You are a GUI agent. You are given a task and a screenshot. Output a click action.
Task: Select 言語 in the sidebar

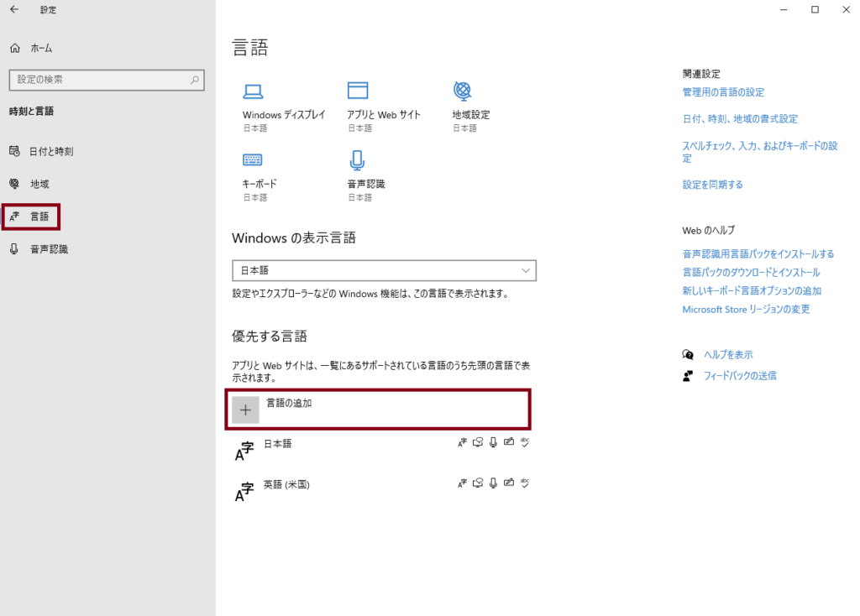coord(39,217)
